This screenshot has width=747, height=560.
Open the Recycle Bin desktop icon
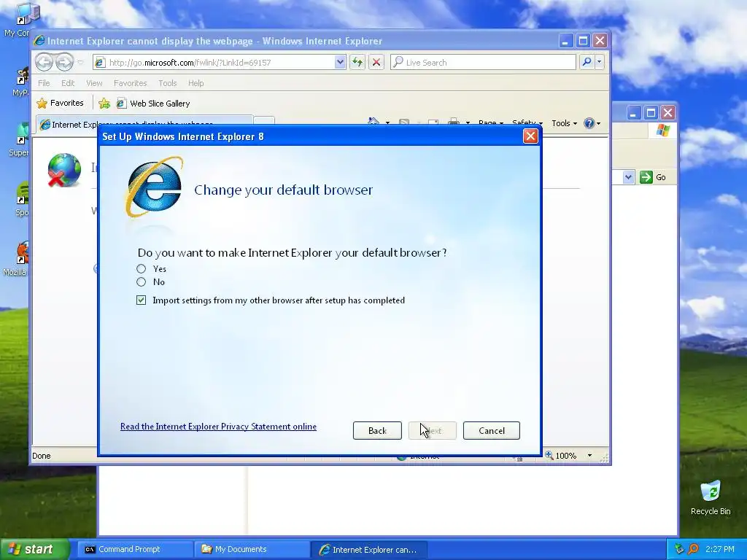pyautogui.click(x=711, y=497)
